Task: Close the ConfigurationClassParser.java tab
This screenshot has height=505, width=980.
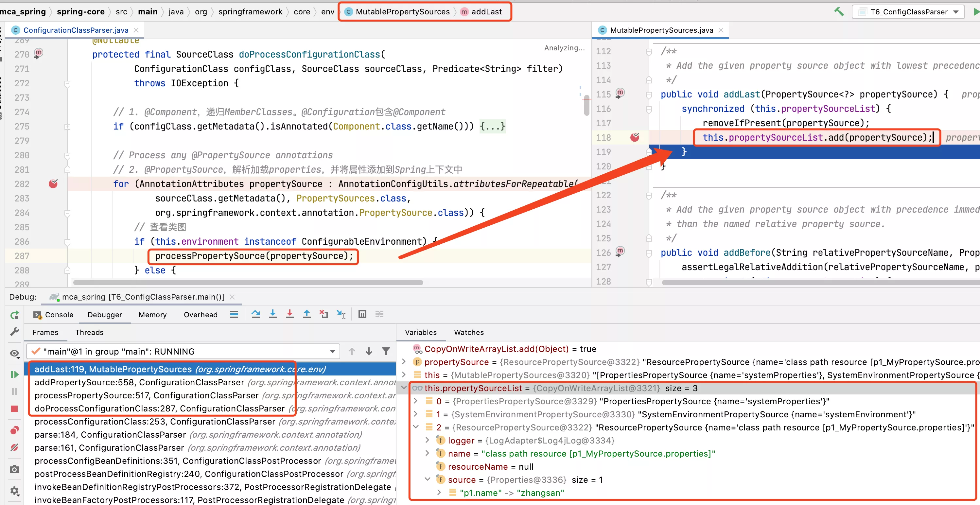Action: [136, 30]
